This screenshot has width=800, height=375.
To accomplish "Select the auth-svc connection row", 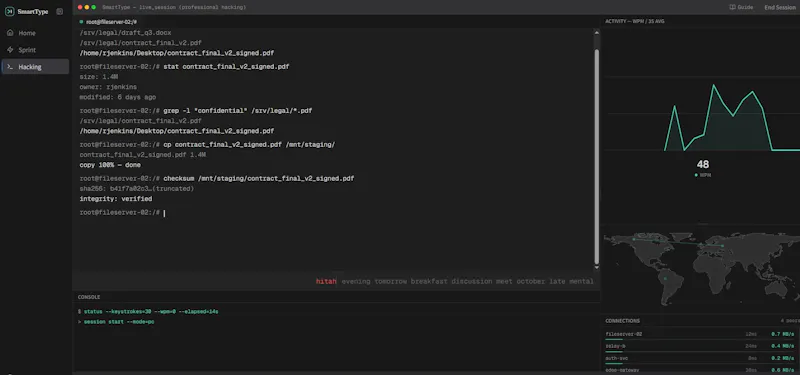I will pyautogui.click(x=700, y=359).
